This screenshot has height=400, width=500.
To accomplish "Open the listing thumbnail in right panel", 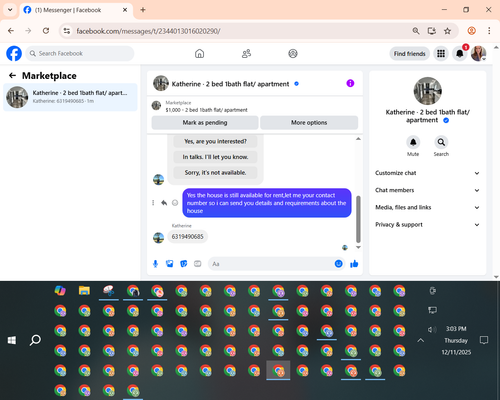I will [428, 91].
